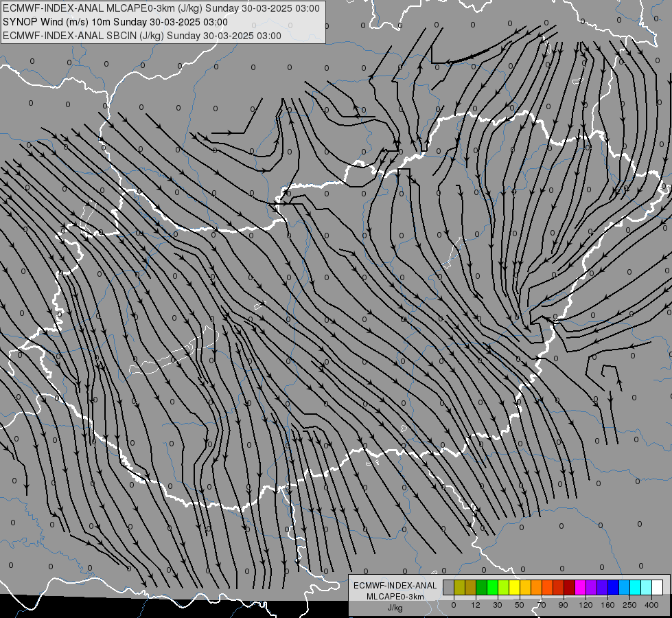672x618 pixels.
Task: Click the legend scale value 50
Action: tap(520, 605)
